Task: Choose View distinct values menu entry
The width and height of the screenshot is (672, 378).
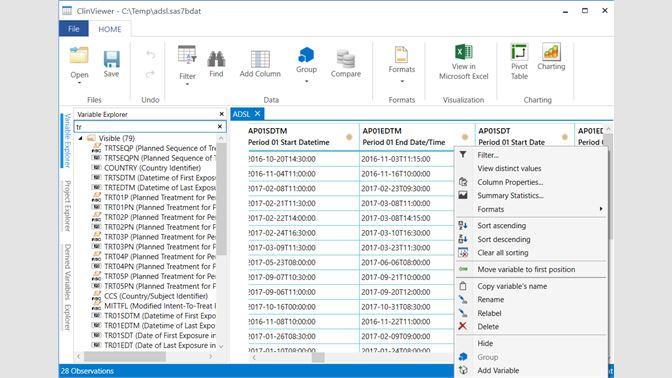Action: click(x=509, y=168)
